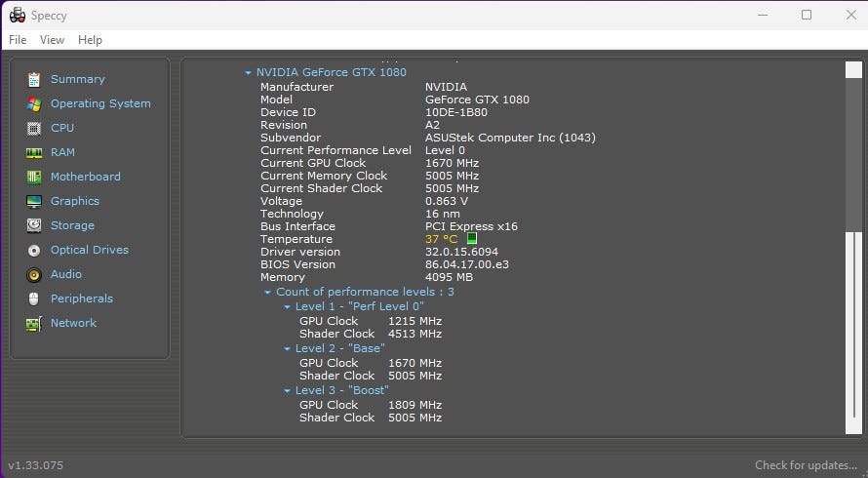Click the Audio speaker icon
Screen dimensions: 868x478
point(34,275)
